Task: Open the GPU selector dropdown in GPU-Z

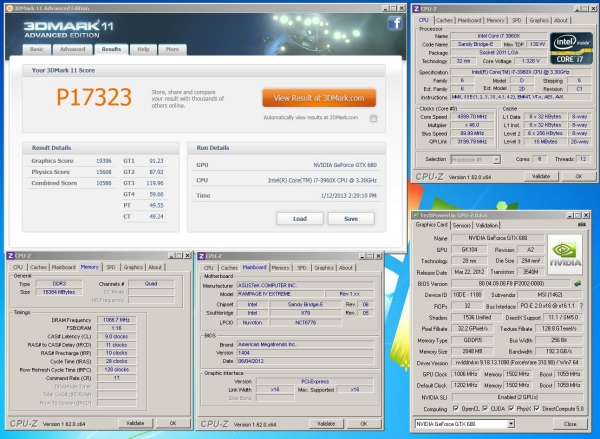Action: click(511, 424)
